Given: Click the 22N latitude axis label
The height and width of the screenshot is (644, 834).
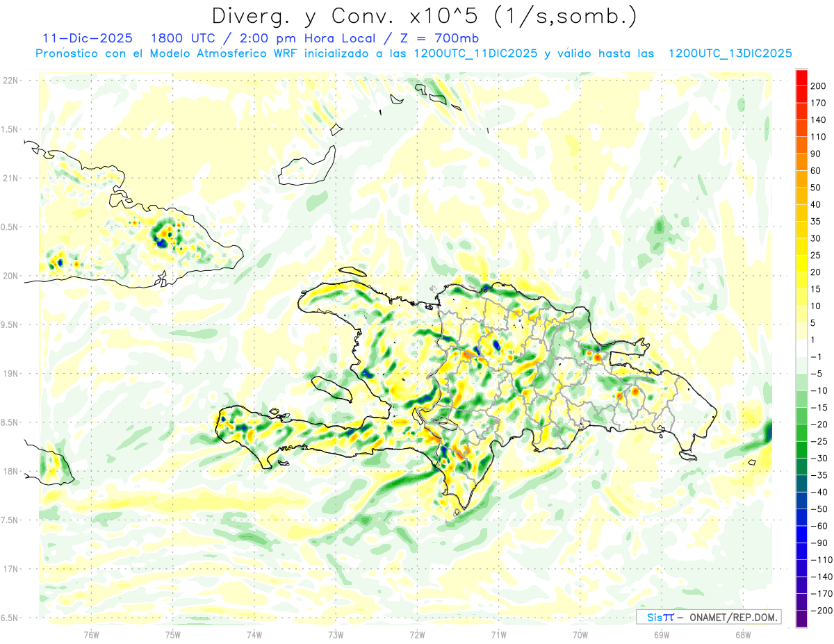Looking at the screenshot, I should coord(10,81).
